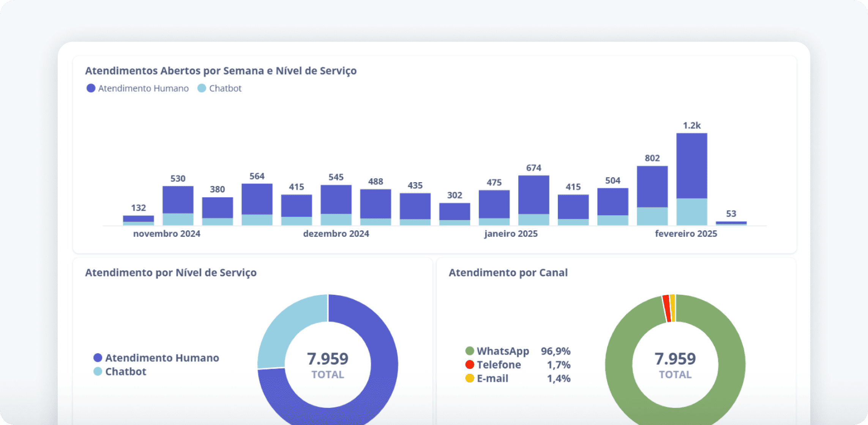The image size is (868, 425).
Task: Select WhatsApp legend entry in channel chart
Action: coord(497,351)
